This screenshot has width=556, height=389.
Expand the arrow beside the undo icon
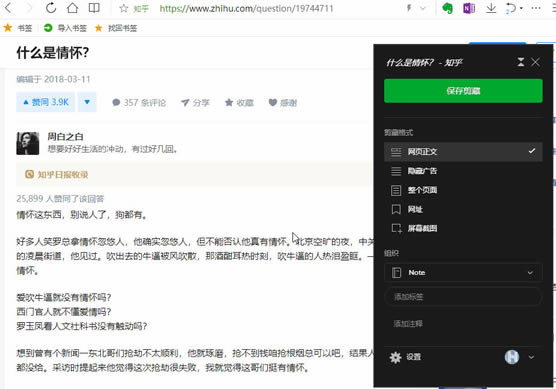click(x=521, y=8)
